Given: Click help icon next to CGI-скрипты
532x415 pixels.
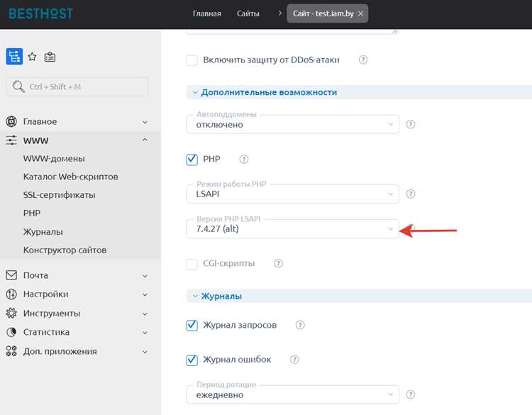Looking at the screenshot, I should [278, 263].
